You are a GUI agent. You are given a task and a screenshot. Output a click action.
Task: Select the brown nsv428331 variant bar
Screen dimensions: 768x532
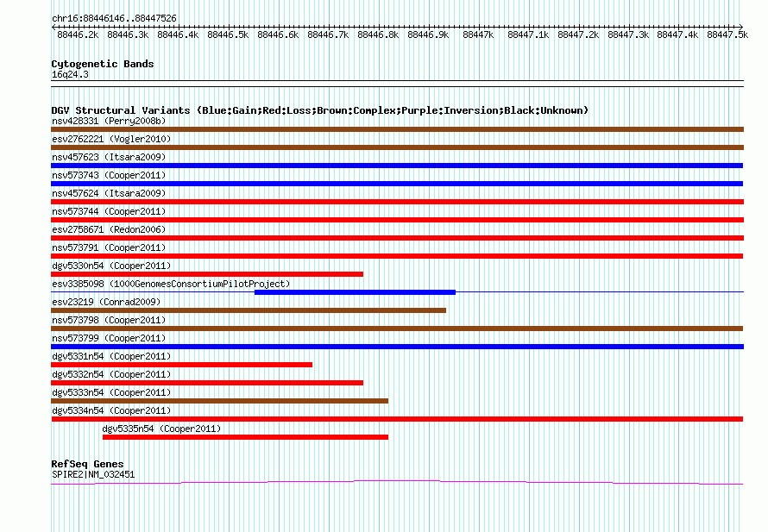[397, 129]
